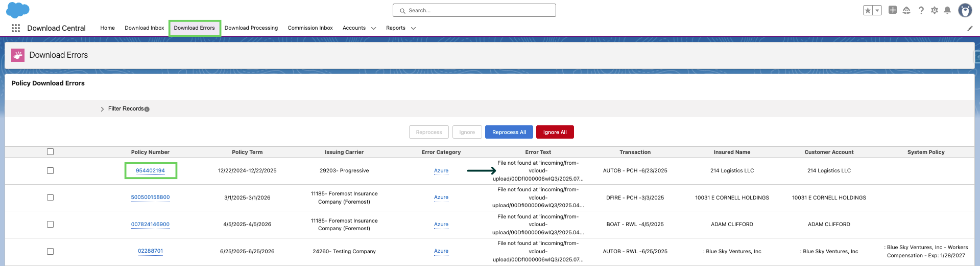
Task: Click the Download Errors page icon
Action: pyautogui.click(x=18, y=55)
